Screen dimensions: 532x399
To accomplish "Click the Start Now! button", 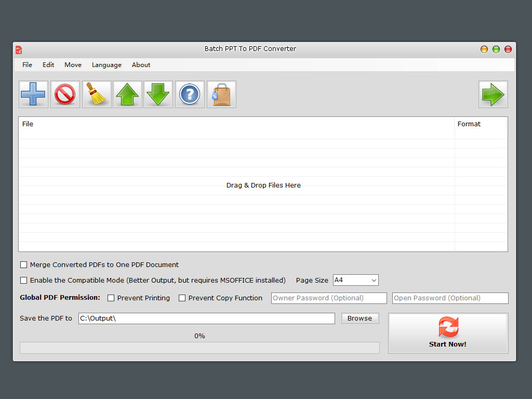I will click(x=448, y=333).
